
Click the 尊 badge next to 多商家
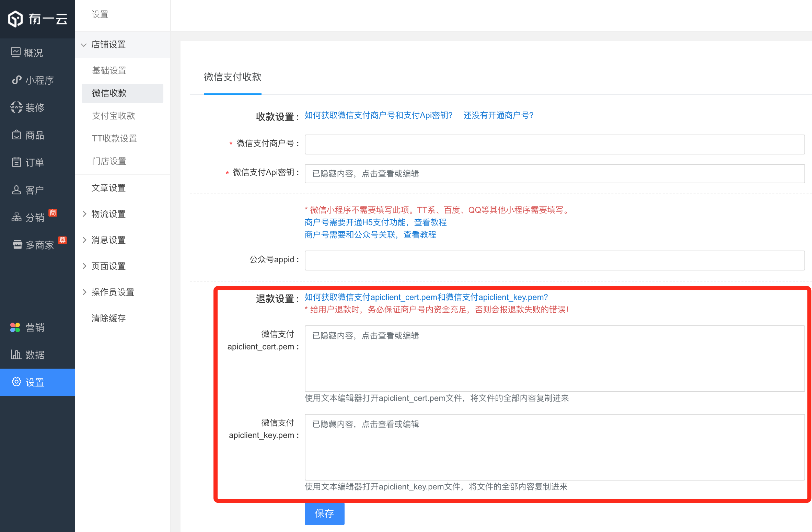click(62, 240)
